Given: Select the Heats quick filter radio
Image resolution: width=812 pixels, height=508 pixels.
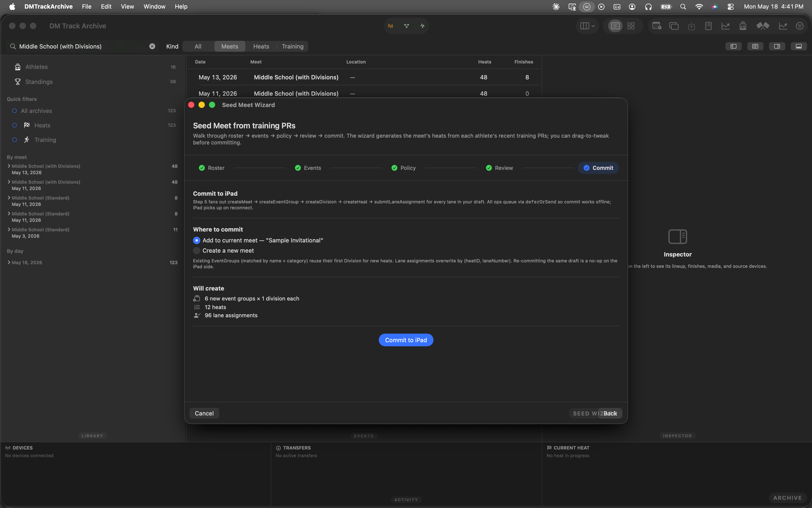Looking at the screenshot, I should pyautogui.click(x=14, y=125).
